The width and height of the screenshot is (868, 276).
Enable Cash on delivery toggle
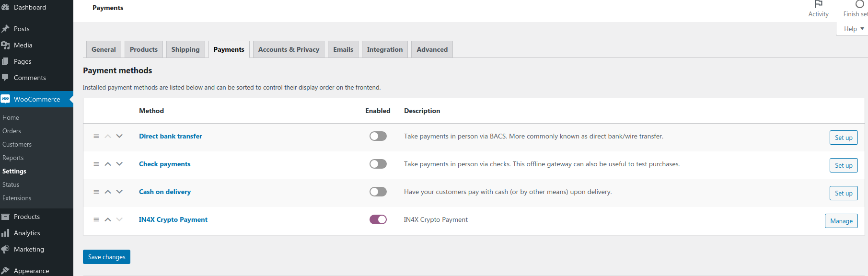click(378, 192)
